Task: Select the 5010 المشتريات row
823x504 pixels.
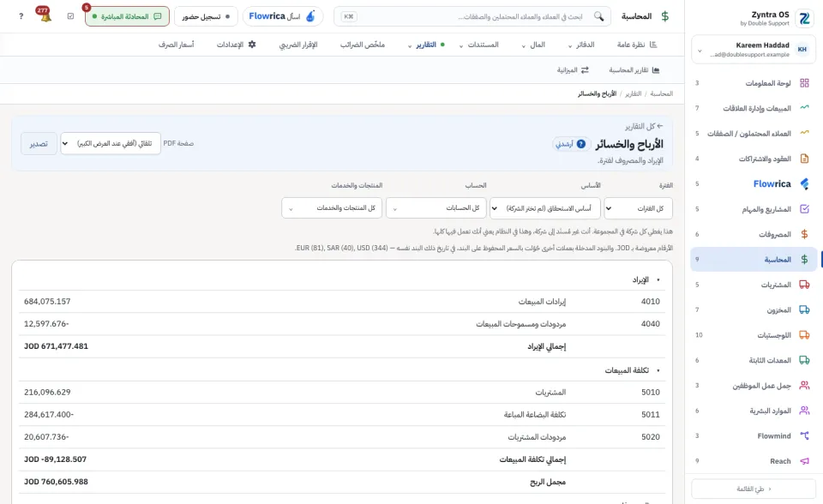Action: (342, 393)
